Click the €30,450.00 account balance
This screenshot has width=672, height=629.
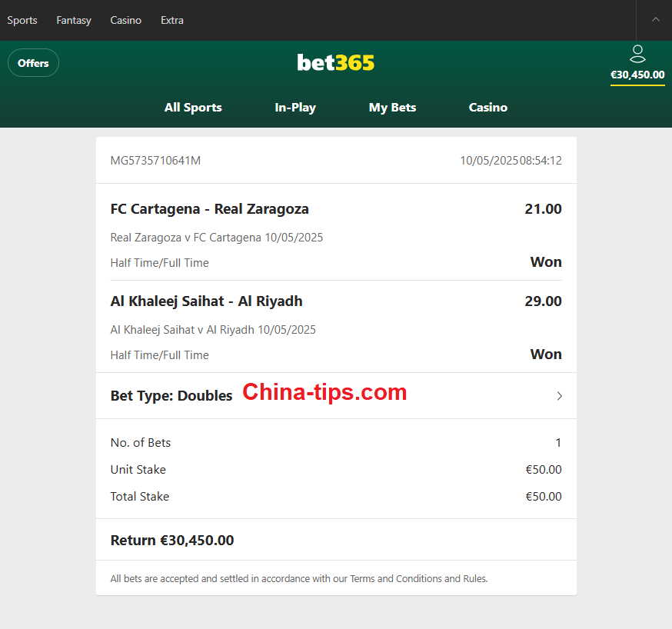point(637,75)
